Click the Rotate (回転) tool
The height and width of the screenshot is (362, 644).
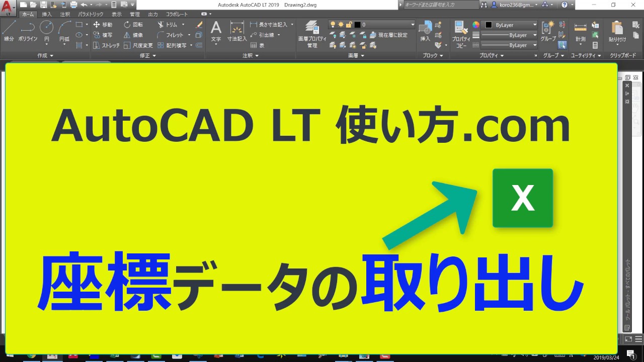133,25
